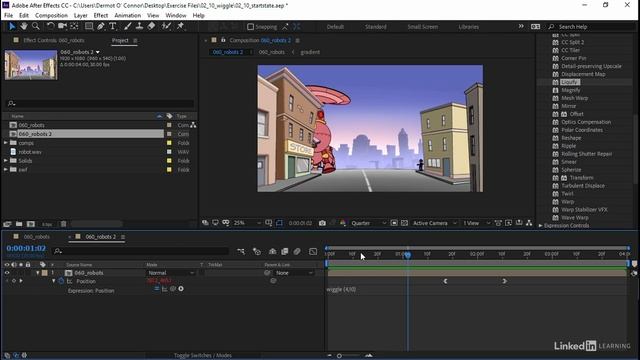Open the Composition menu

coord(51,16)
